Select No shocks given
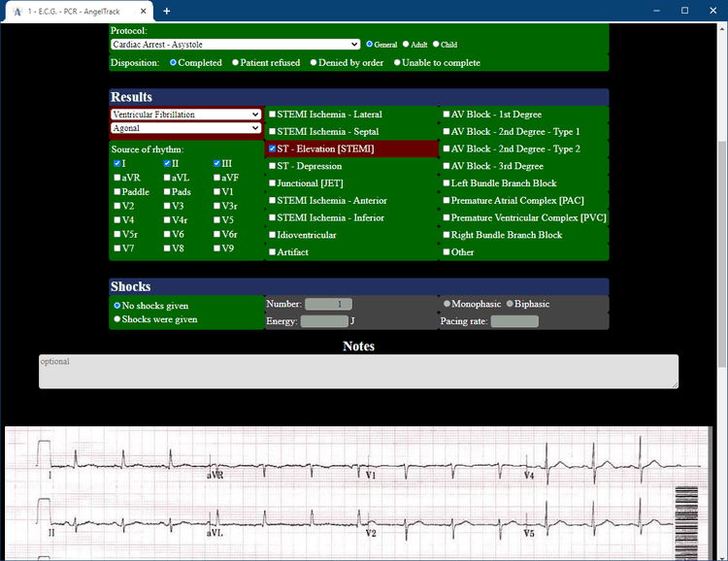 (117, 306)
